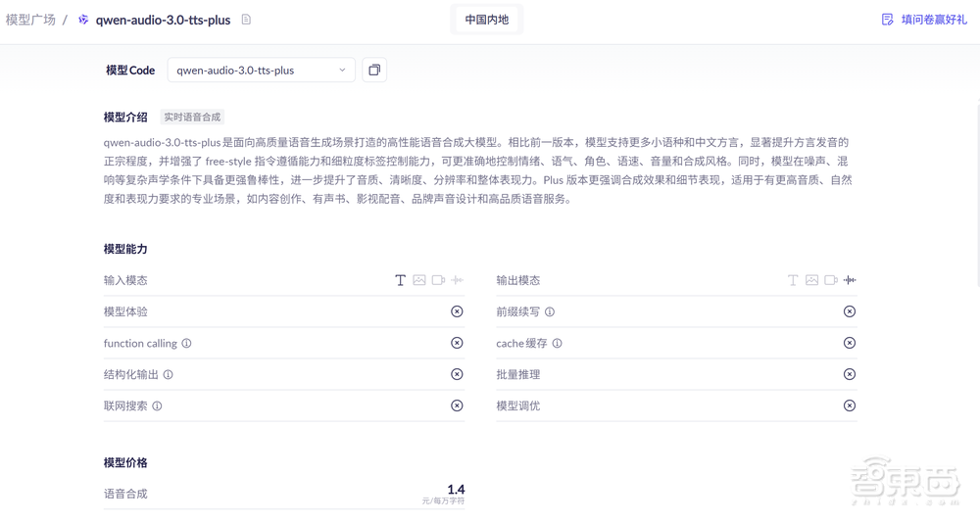Open info tooltip for 联网搜索
Viewport: 980px width, 524px height.
click(x=157, y=405)
